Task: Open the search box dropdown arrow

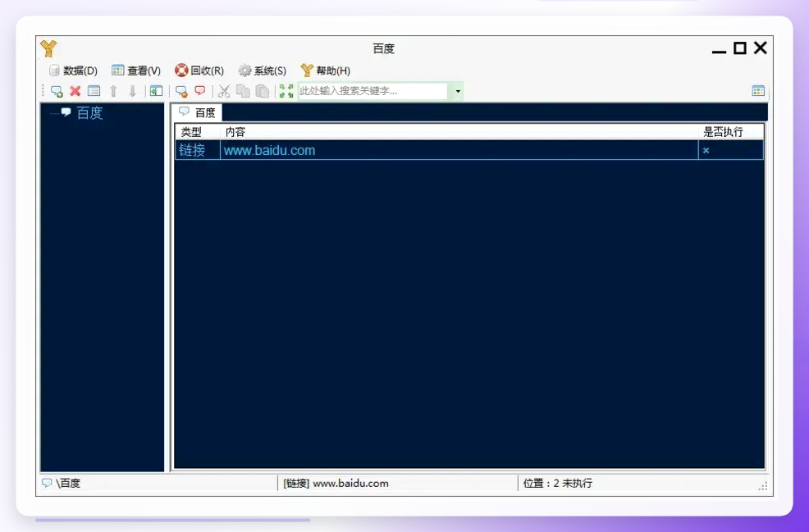Action: click(458, 91)
